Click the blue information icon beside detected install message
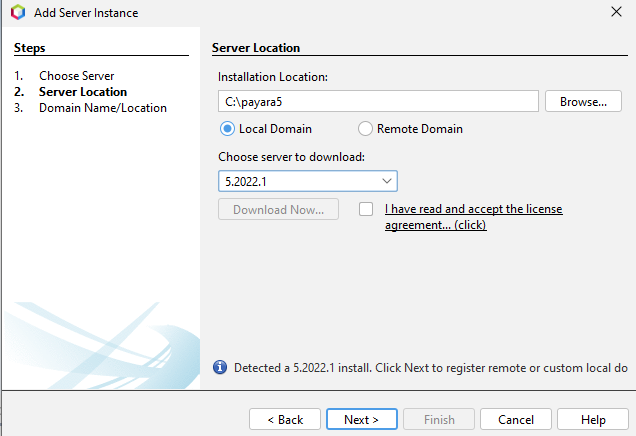Image resolution: width=636 pixels, height=436 pixels. pyautogui.click(x=220, y=367)
